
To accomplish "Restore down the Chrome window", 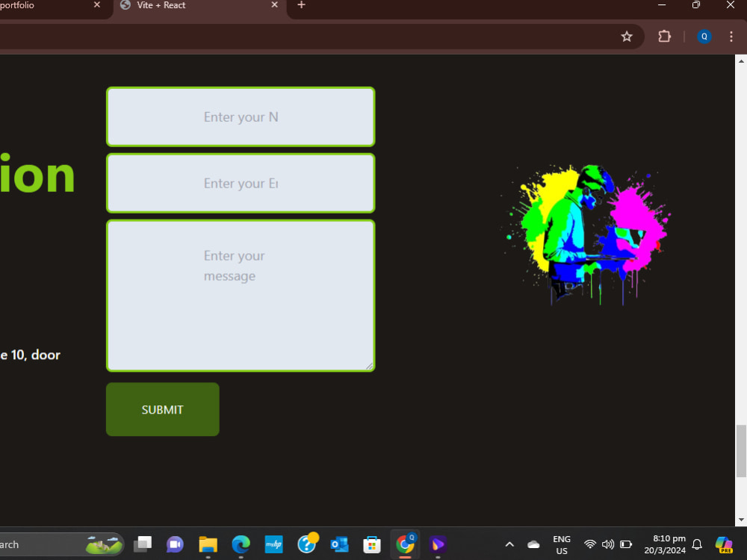I will [x=696, y=4].
